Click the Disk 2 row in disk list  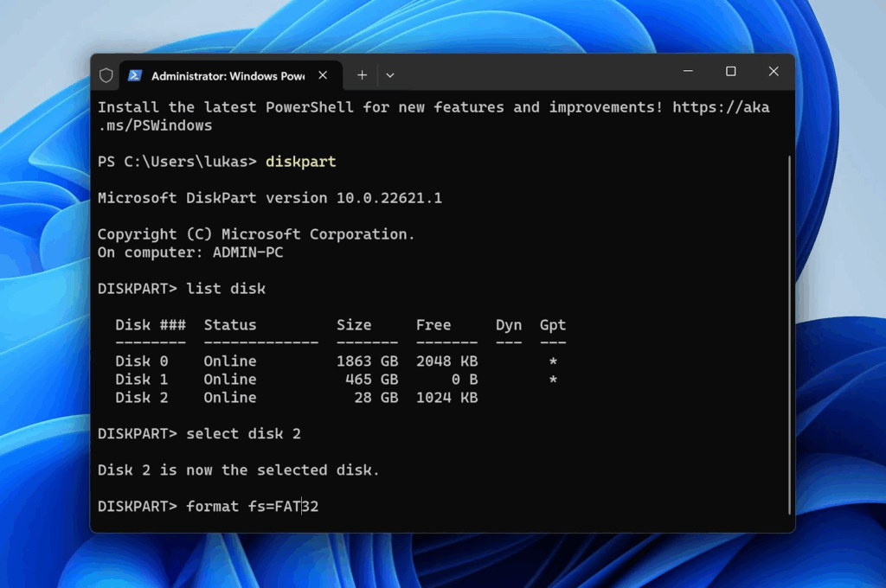(x=296, y=398)
